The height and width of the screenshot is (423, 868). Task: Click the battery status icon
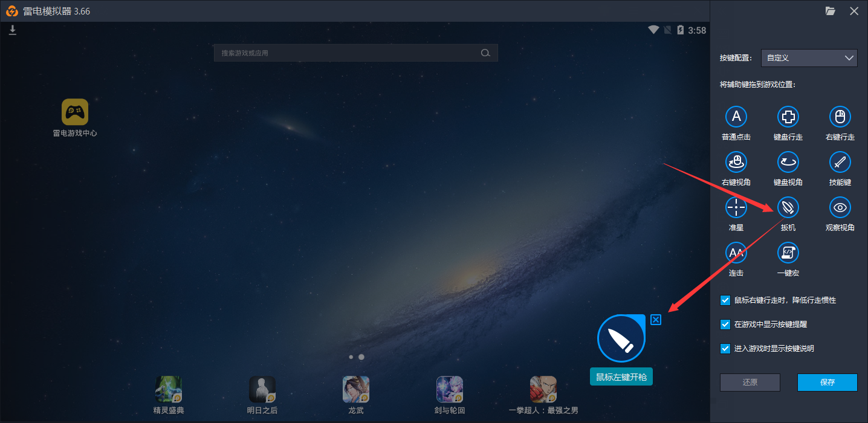(x=681, y=30)
